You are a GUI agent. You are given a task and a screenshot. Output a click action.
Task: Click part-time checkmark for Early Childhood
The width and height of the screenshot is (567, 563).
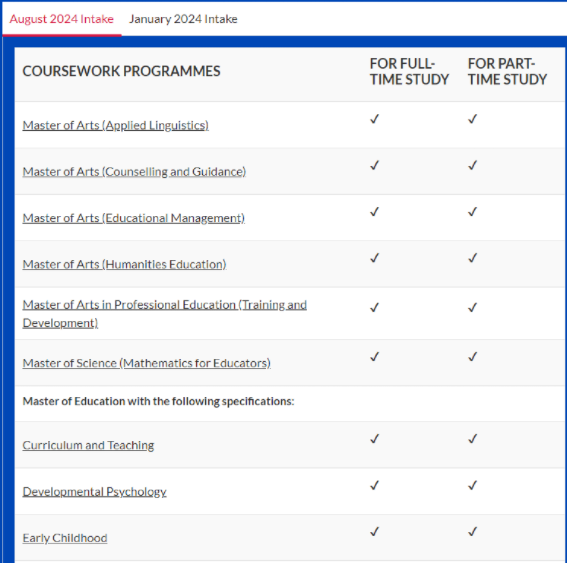click(473, 532)
